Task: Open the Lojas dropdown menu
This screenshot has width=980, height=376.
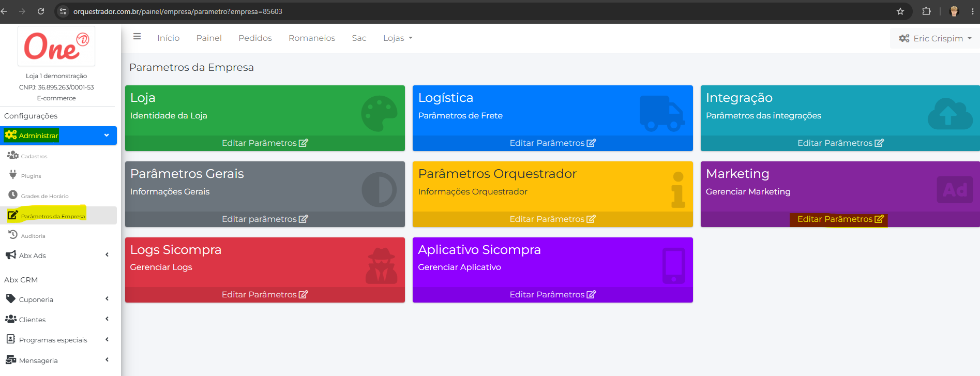Action: click(x=398, y=38)
